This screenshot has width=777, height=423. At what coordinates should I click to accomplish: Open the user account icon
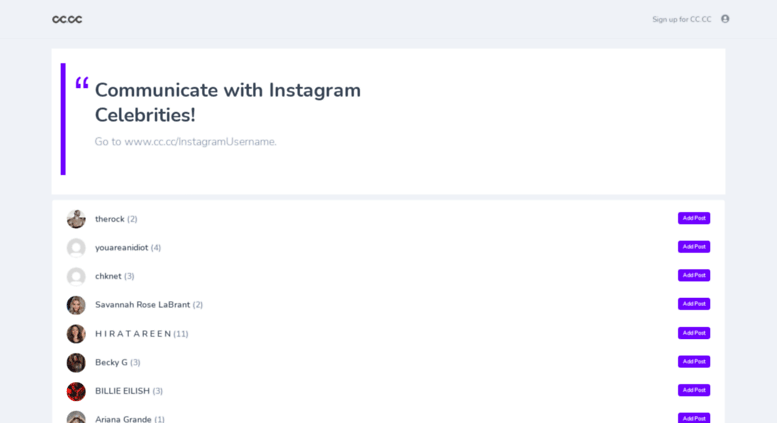pyautogui.click(x=725, y=19)
